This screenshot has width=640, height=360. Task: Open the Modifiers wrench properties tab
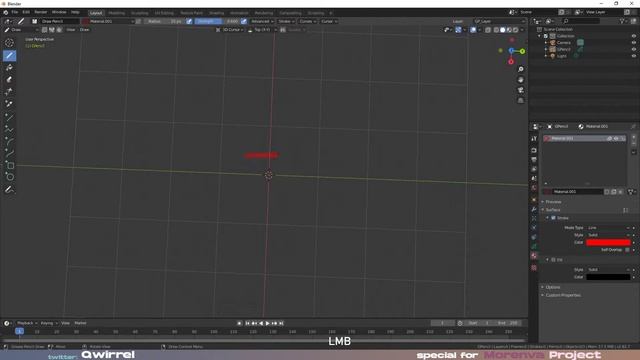[x=534, y=209]
